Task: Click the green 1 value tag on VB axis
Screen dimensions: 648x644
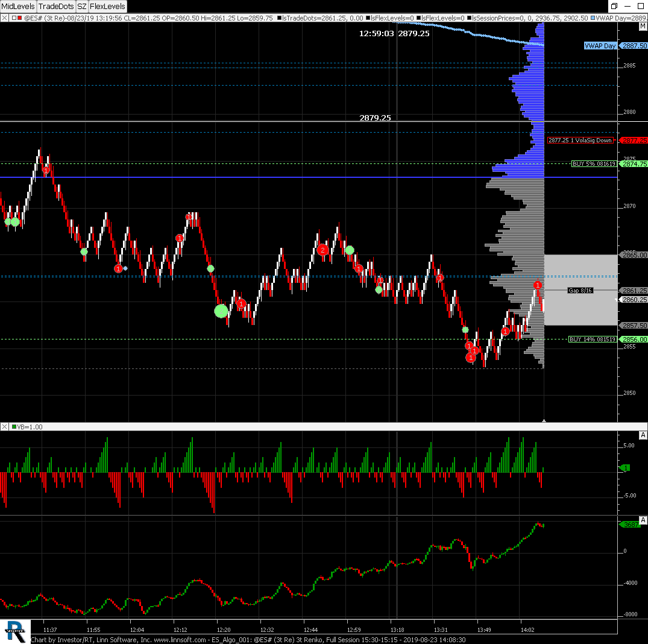Action: coord(626,468)
